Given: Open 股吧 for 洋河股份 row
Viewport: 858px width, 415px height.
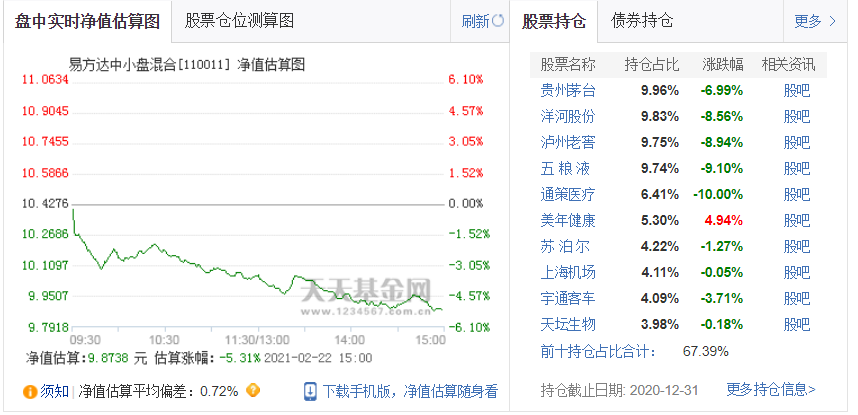Looking at the screenshot, I should [x=797, y=117].
